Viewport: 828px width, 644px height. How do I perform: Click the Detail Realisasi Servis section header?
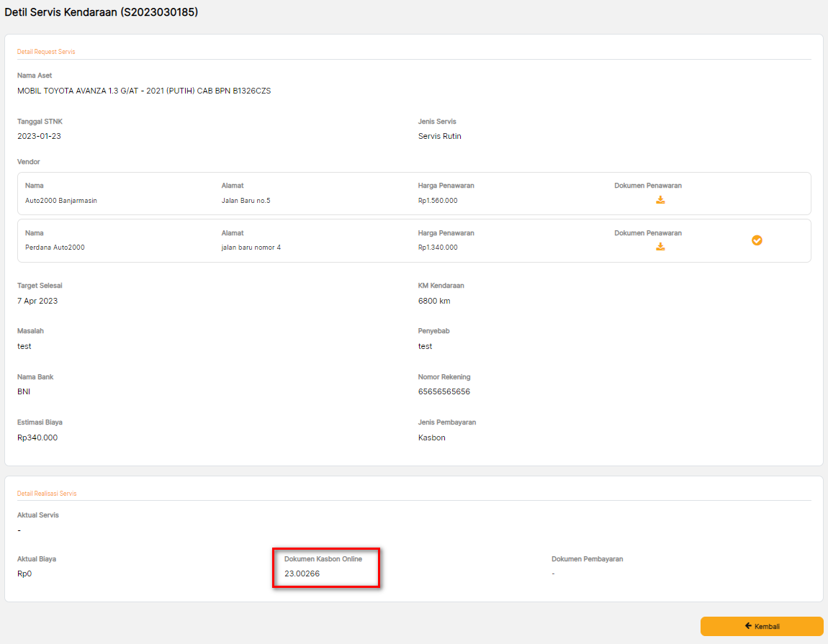click(47, 494)
